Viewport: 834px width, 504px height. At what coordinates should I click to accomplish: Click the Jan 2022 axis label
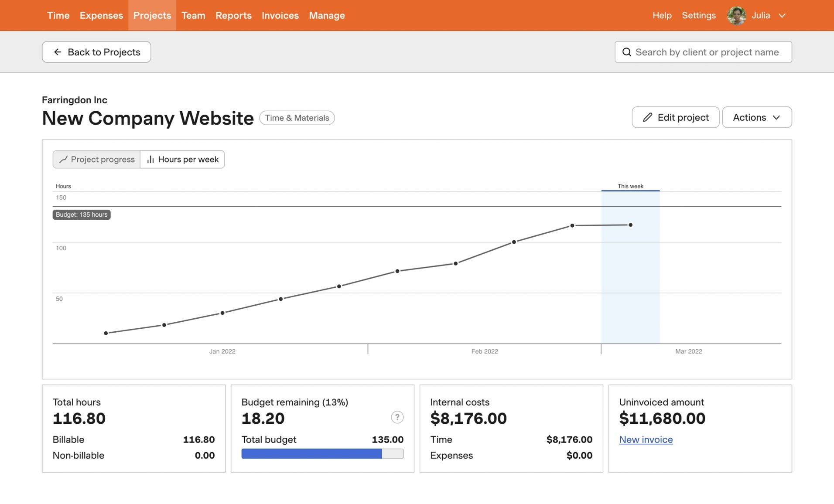point(222,351)
